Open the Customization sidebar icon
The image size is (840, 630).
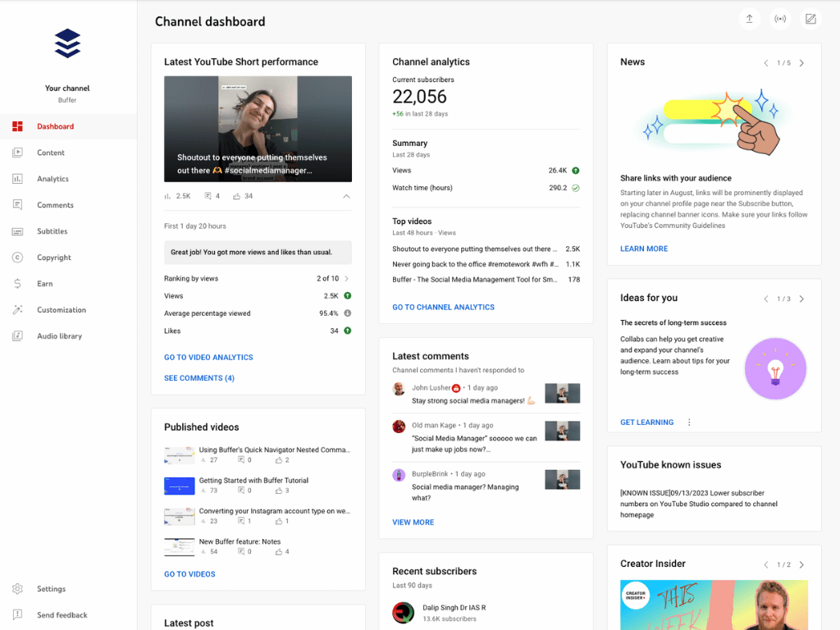[17, 309]
